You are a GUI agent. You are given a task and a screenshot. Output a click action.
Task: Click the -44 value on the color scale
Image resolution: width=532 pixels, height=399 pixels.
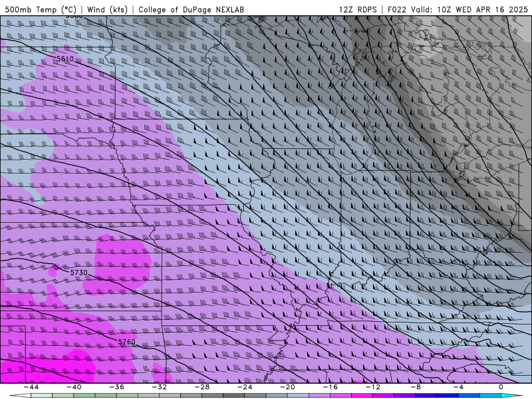(x=31, y=387)
